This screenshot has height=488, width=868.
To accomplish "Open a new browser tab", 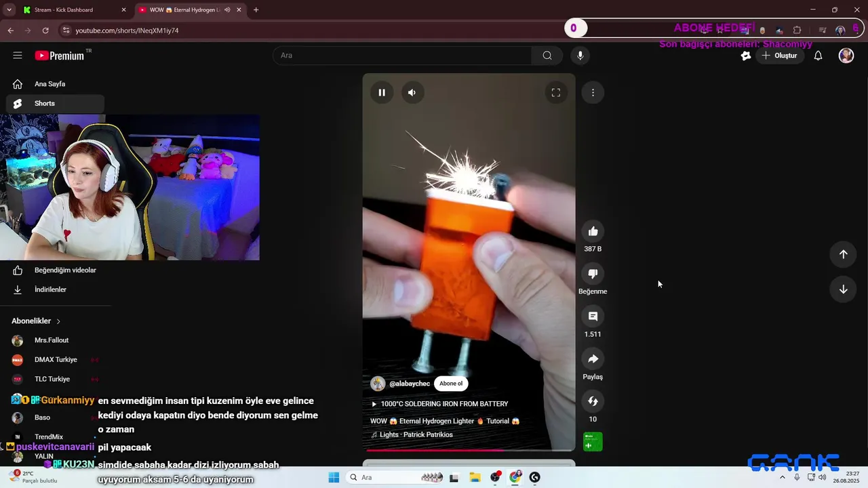I will 256,10.
